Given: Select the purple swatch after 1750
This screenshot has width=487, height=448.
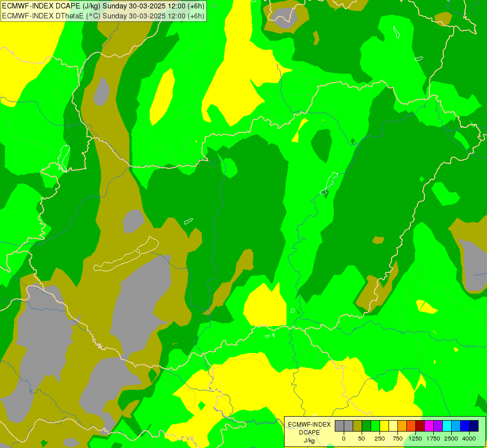Looking at the screenshot, I should coord(438,426).
